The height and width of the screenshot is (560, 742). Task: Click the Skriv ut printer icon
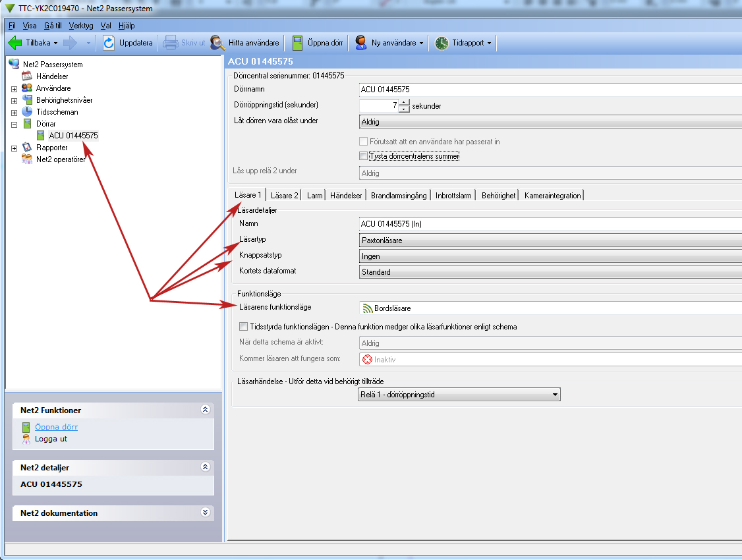[x=171, y=43]
